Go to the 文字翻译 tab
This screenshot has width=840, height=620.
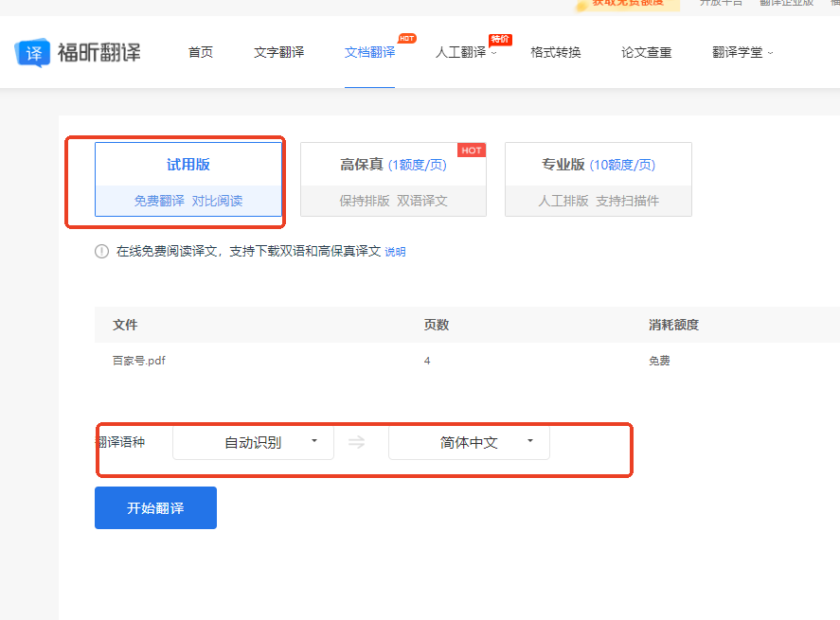click(x=278, y=52)
